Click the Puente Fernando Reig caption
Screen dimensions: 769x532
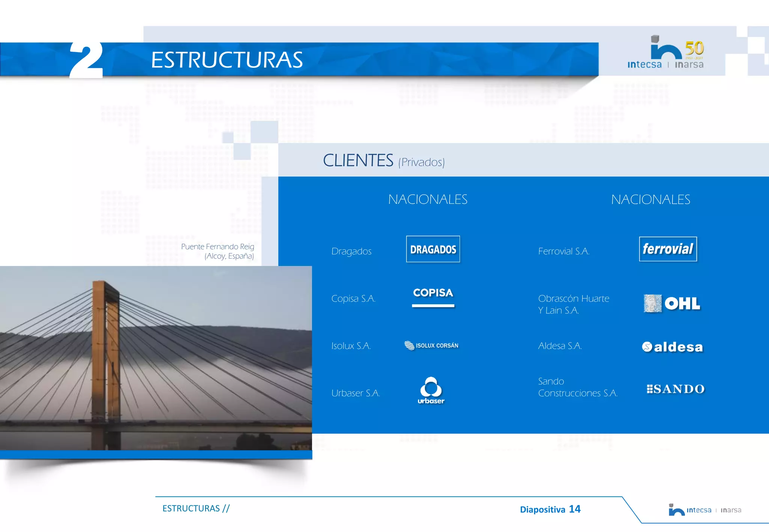click(x=218, y=251)
